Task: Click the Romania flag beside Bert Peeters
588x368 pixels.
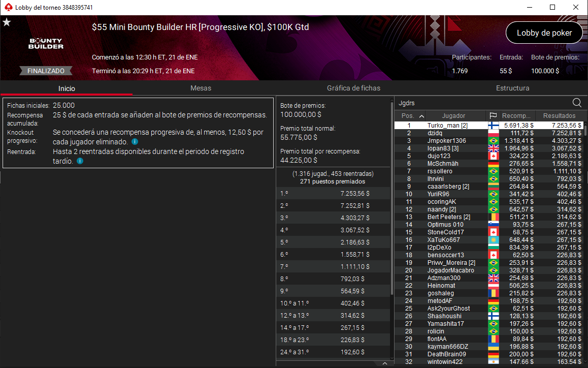Action: (x=493, y=217)
